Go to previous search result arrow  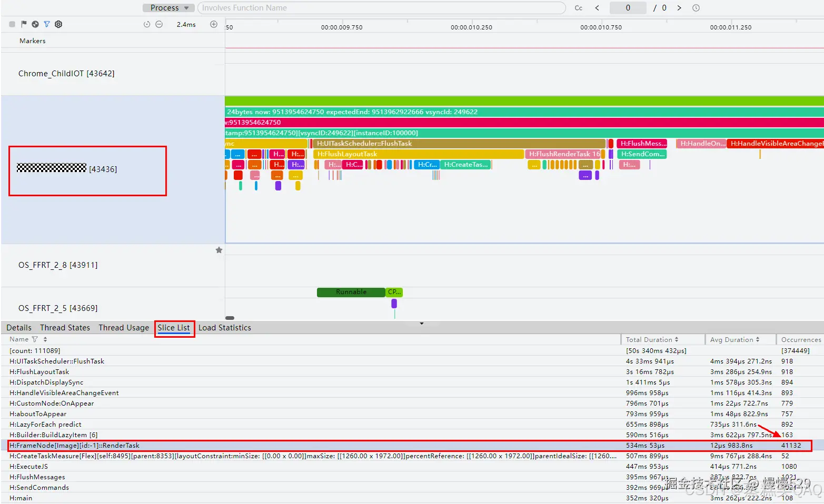pos(597,8)
